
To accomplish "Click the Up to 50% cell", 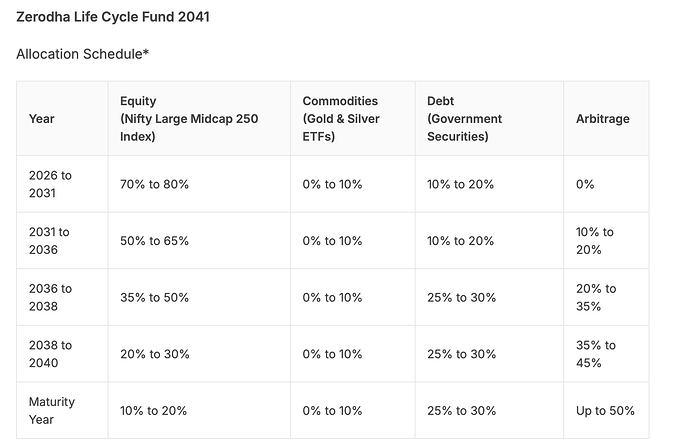I will (x=606, y=411).
